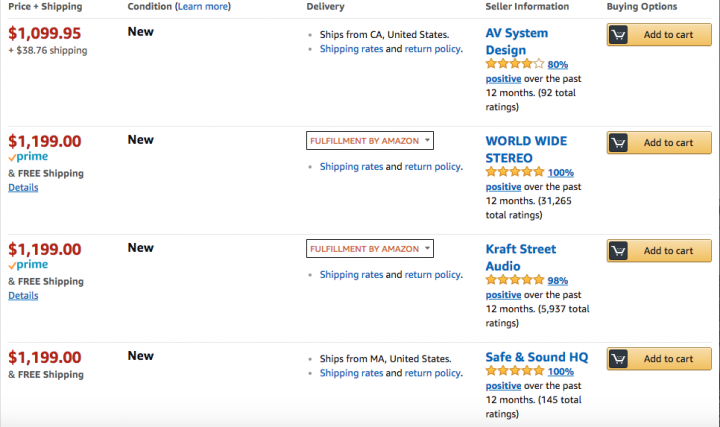Image resolution: width=720 pixels, height=427 pixels.
Task: Open return policy link in Safe & Sound HQ row
Action: pyautogui.click(x=432, y=373)
